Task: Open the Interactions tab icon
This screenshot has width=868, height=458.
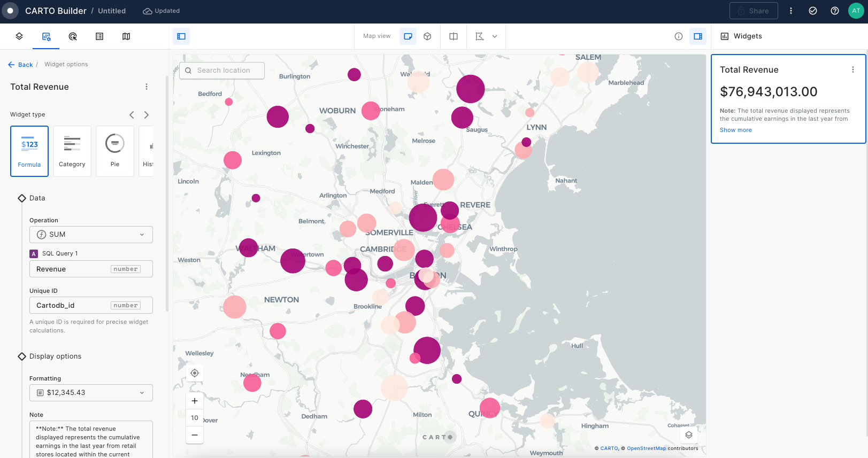Action: tap(73, 36)
